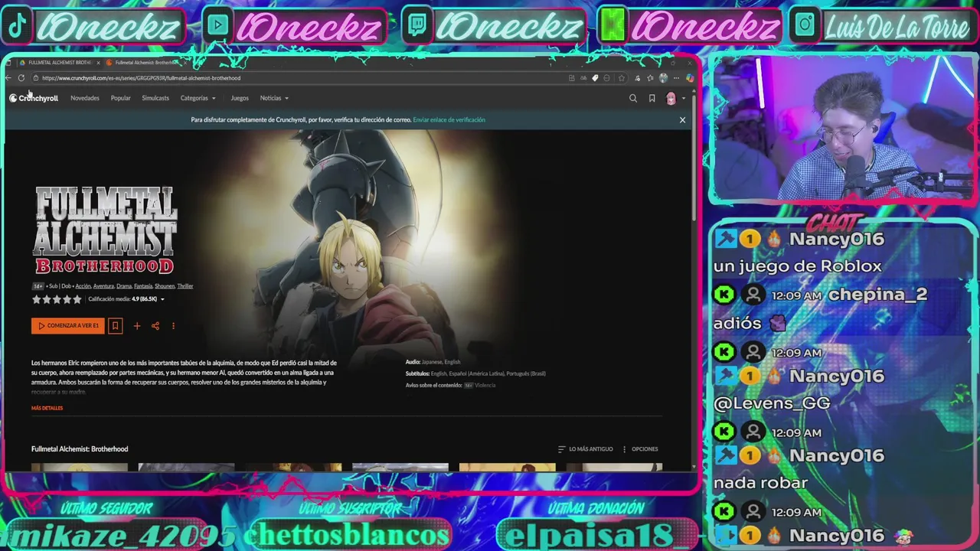Open the browser profile avatar in the toolbar
980x551 pixels.
663,78
